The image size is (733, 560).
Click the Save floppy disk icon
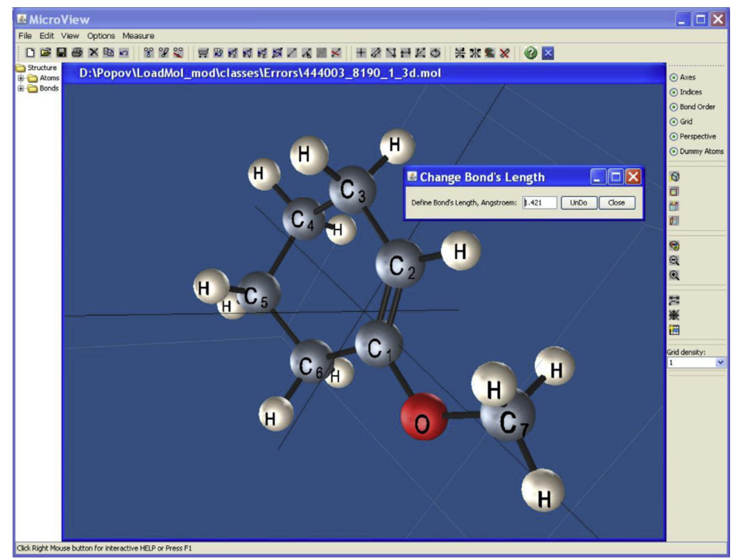pyautogui.click(x=61, y=53)
